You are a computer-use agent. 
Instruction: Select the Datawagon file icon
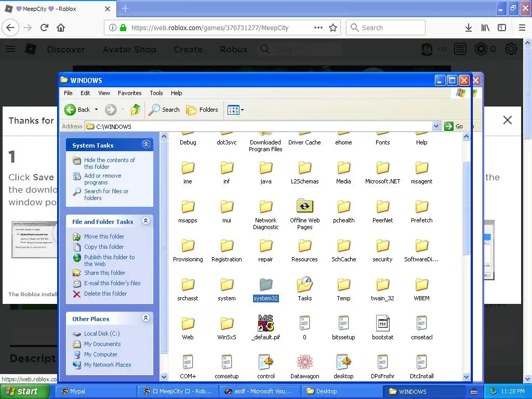pyautogui.click(x=304, y=362)
